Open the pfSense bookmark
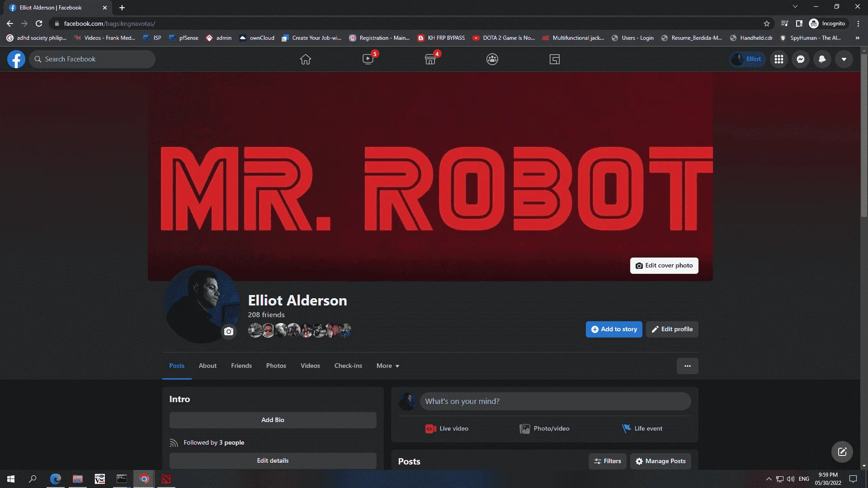Image resolution: width=868 pixels, height=488 pixels. click(x=184, y=38)
